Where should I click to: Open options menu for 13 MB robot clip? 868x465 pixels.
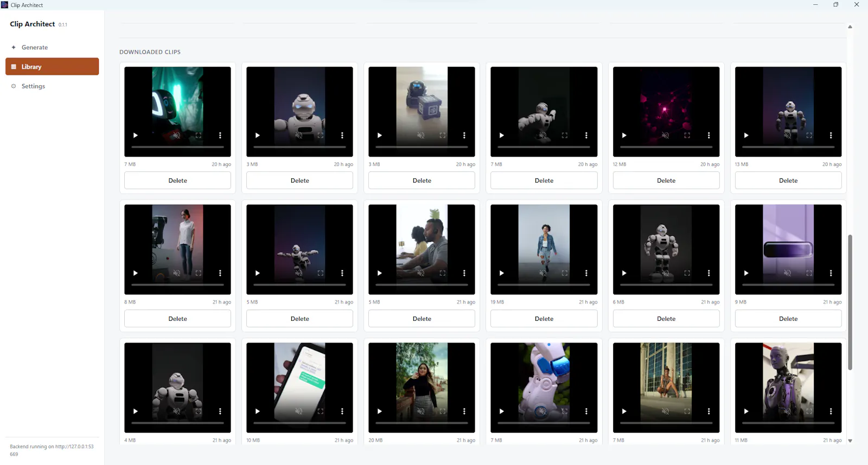[x=831, y=135]
